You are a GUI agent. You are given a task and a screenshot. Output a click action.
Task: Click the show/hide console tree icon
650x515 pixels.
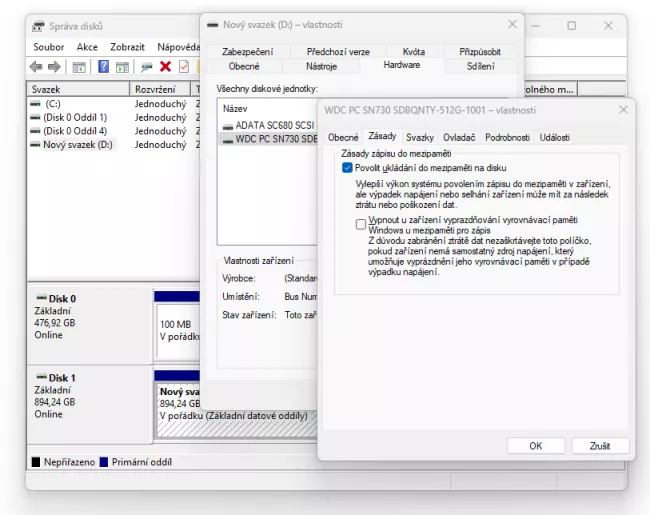tap(79, 67)
